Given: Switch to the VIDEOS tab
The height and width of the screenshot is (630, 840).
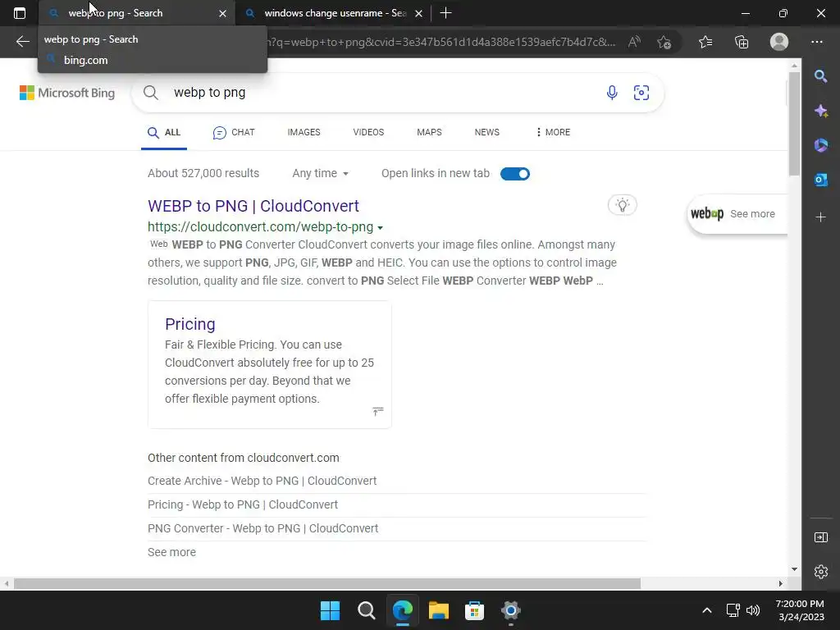Looking at the screenshot, I should [x=368, y=132].
